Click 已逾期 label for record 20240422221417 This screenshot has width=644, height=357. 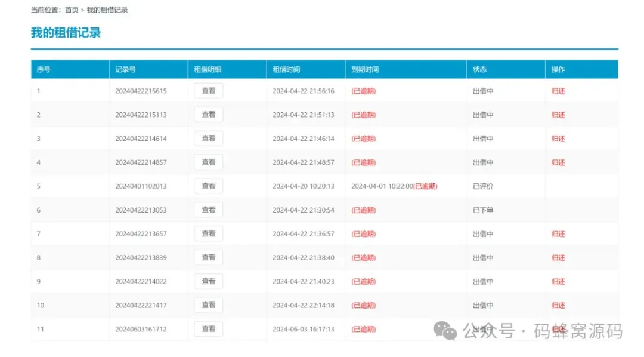click(x=364, y=306)
